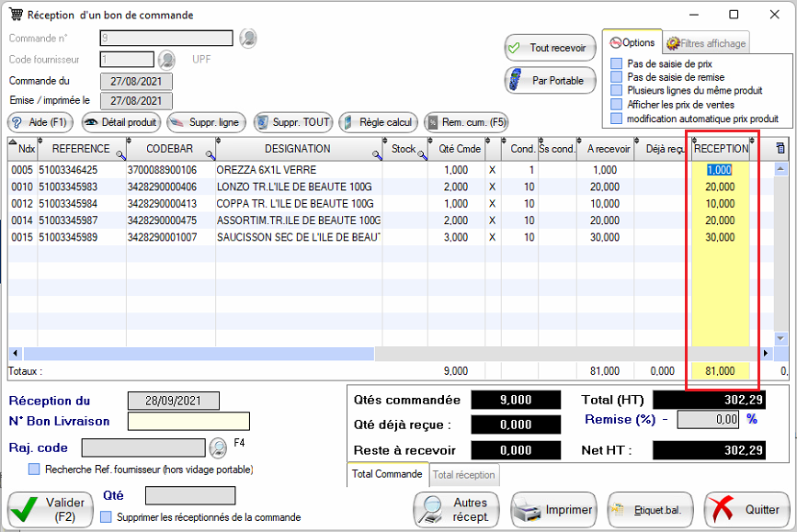Click the person icon next to Commande n°
Screen dimensions: 797x532
pos(248,39)
